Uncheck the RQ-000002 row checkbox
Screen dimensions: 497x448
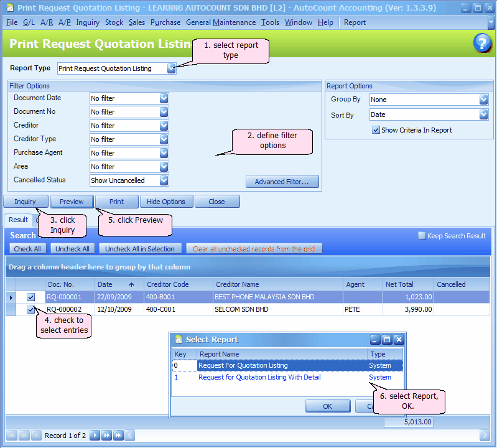click(30, 309)
